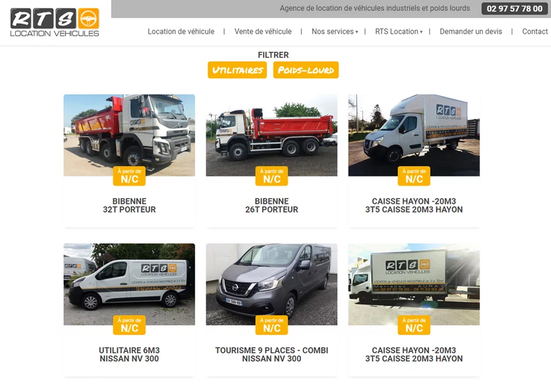
Task: Click N/C price badge on Bibenne 32T
Action: [129, 176]
